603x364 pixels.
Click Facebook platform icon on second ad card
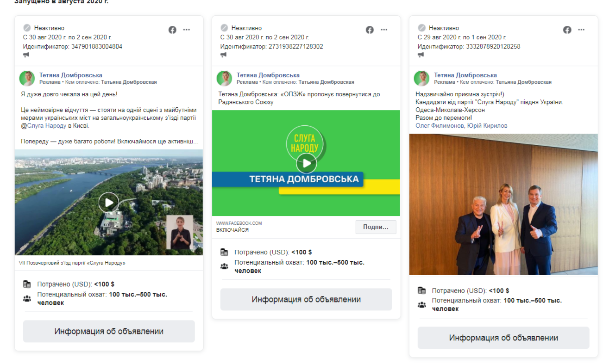[x=370, y=30]
